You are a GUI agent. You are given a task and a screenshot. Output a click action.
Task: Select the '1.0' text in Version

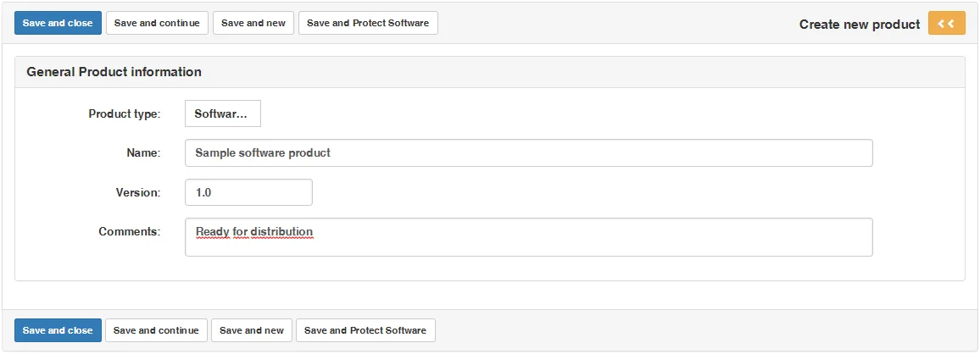pyautogui.click(x=203, y=193)
